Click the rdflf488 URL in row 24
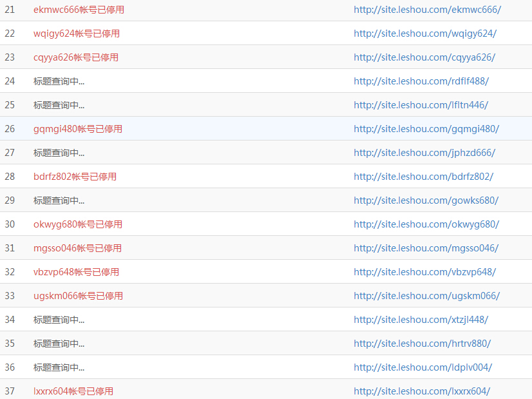 tap(421, 81)
